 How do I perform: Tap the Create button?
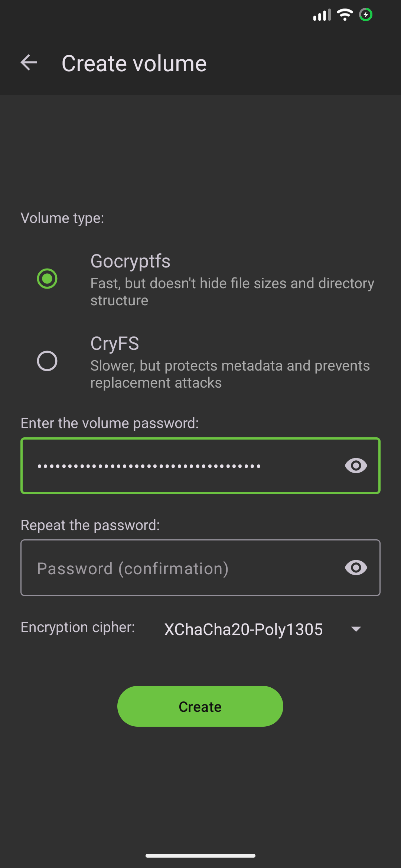[x=200, y=706]
